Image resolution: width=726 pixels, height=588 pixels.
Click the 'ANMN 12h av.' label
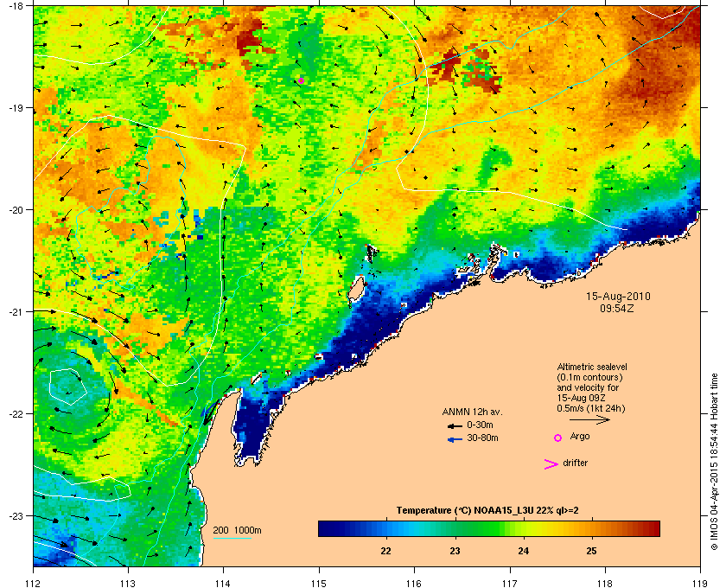tap(472, 412)
